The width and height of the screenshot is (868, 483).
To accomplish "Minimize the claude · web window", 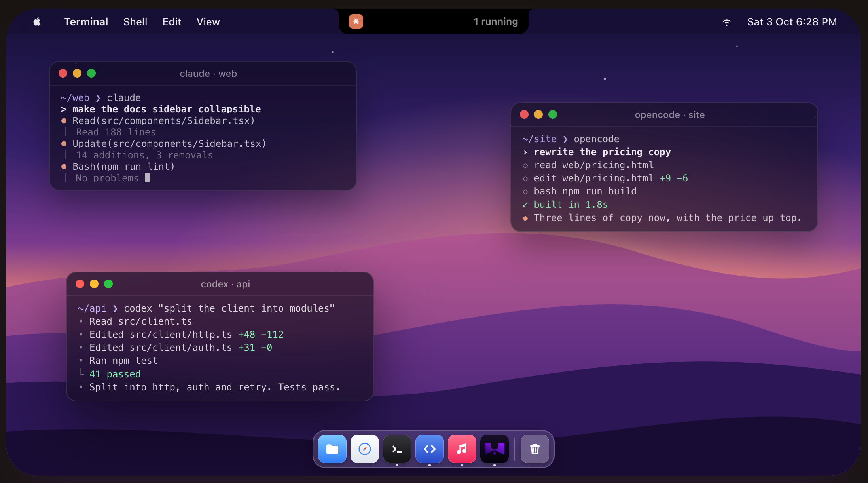I will (77, 73).
